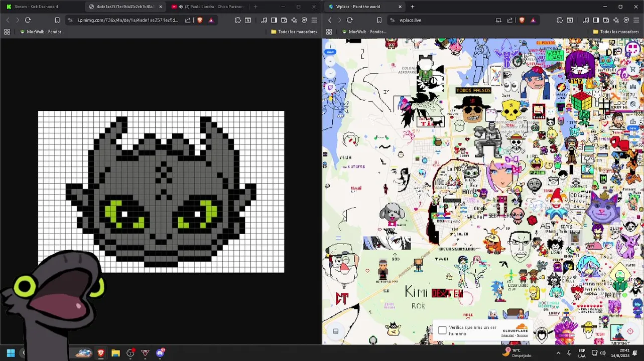Image resolution: width=644 pixels, height=361 pixels.
Task: Open Brave Wallet in the left window
Action: point(284,20)
